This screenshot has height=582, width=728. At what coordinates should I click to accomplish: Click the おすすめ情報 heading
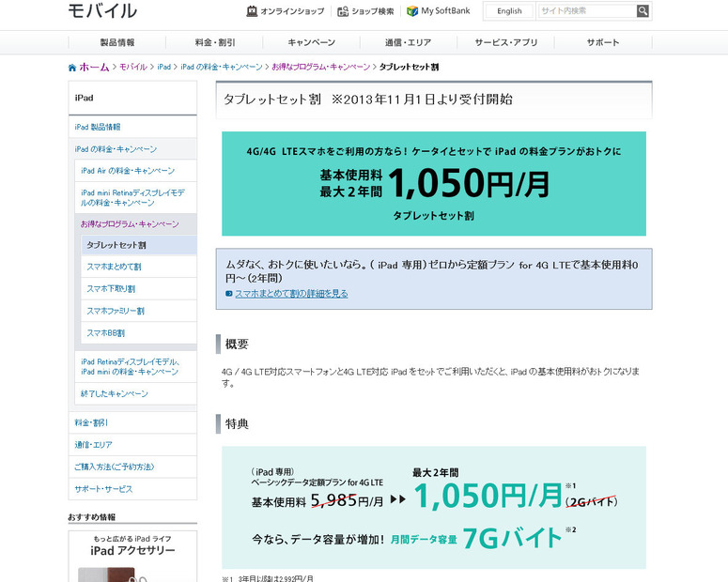[92, 516]
